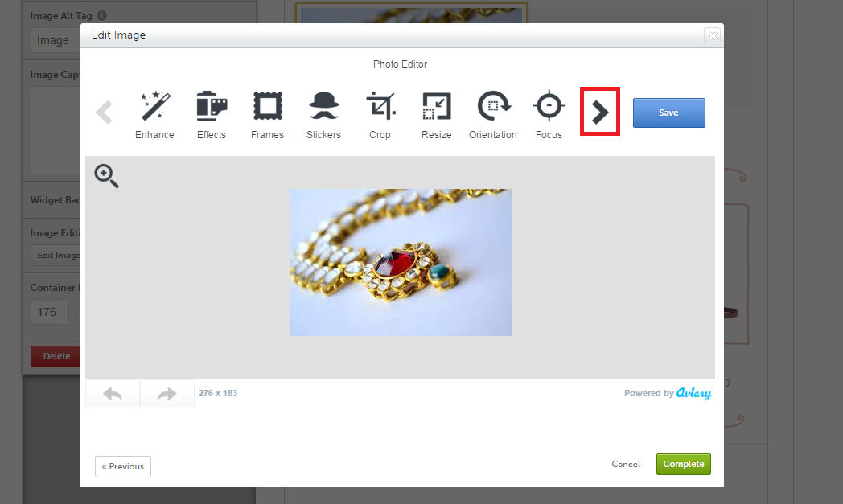Show more tools with right chevron
The width and height of the screenshot is (843, 504).
(600, 113)
